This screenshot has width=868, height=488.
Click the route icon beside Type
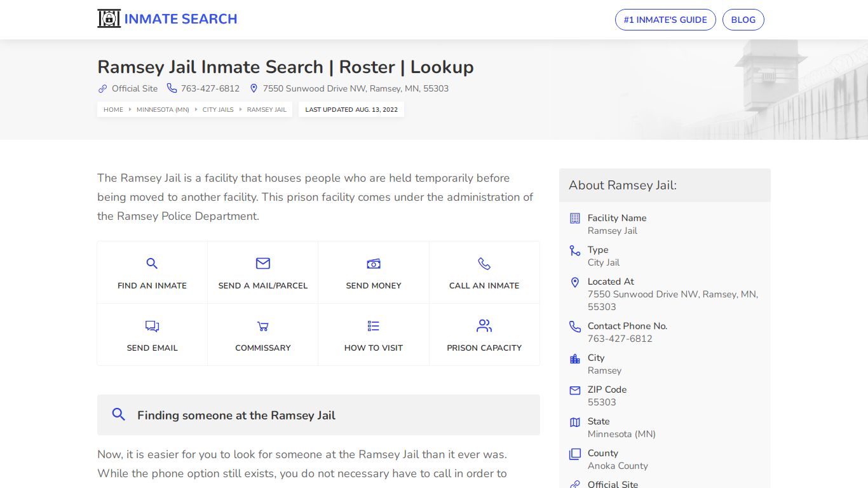pyautogui.click(x=575, y=250)
